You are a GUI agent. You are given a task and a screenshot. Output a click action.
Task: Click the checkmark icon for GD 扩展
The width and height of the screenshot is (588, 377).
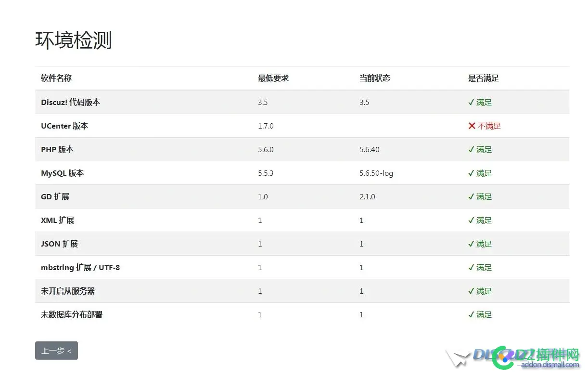pos(472,196)
